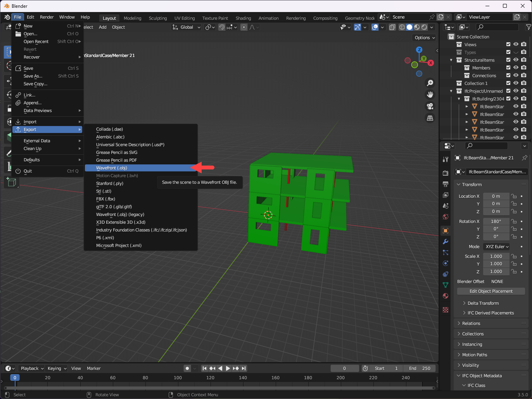The image size is (532, 399).
Task: Open the Render properties tab icon
Action: tap(446, 173)
